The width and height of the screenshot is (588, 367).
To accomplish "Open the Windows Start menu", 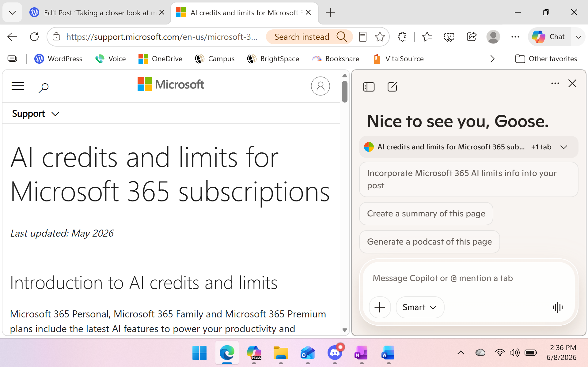I will [x=200, y=353].
